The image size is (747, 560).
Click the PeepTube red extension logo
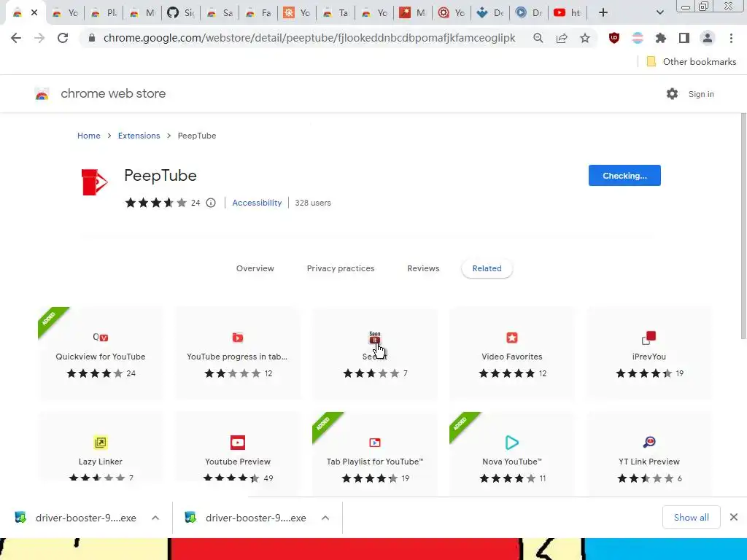click(x=94, y=182)
